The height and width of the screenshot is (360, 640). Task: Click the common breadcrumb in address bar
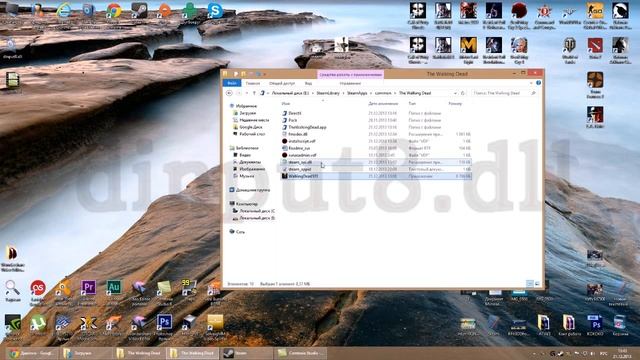pyautogui.click(x=383, y=93)
